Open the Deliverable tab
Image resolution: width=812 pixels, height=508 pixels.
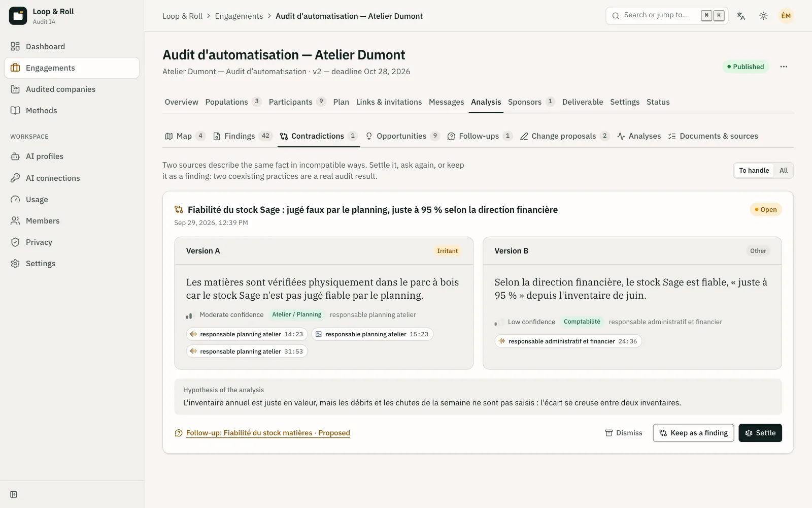point(583,102)
